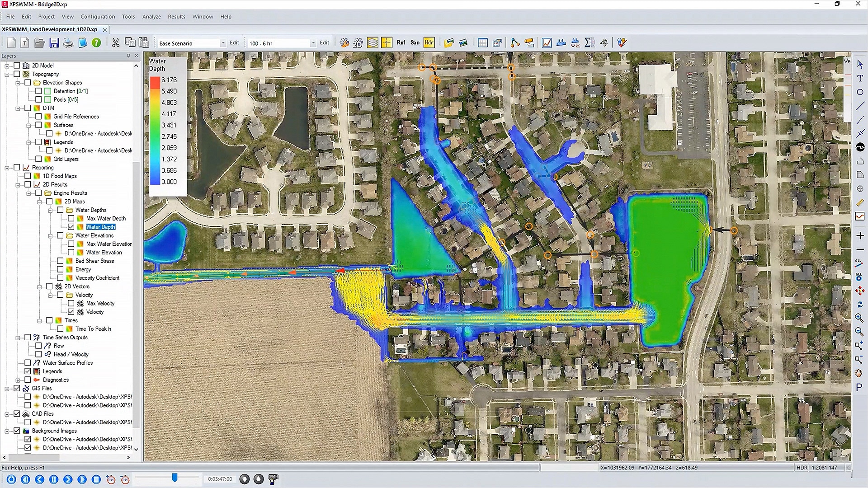The image size is (868, 488).
Task: Open the Analyze menu
Action: (151, 17)
